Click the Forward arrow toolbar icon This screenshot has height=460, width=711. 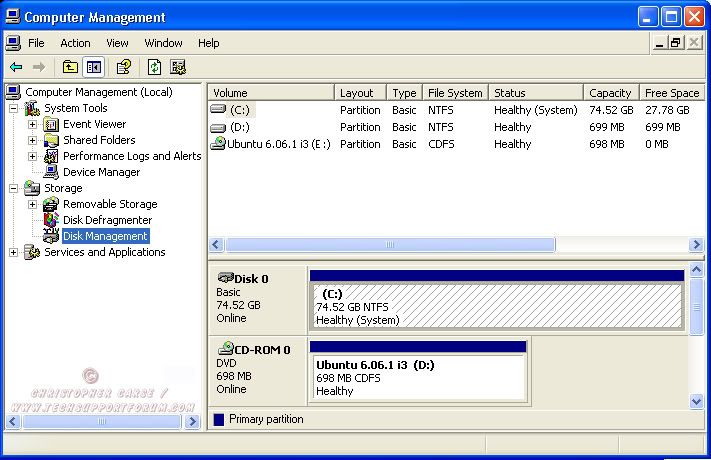click(x=39, y=67)
